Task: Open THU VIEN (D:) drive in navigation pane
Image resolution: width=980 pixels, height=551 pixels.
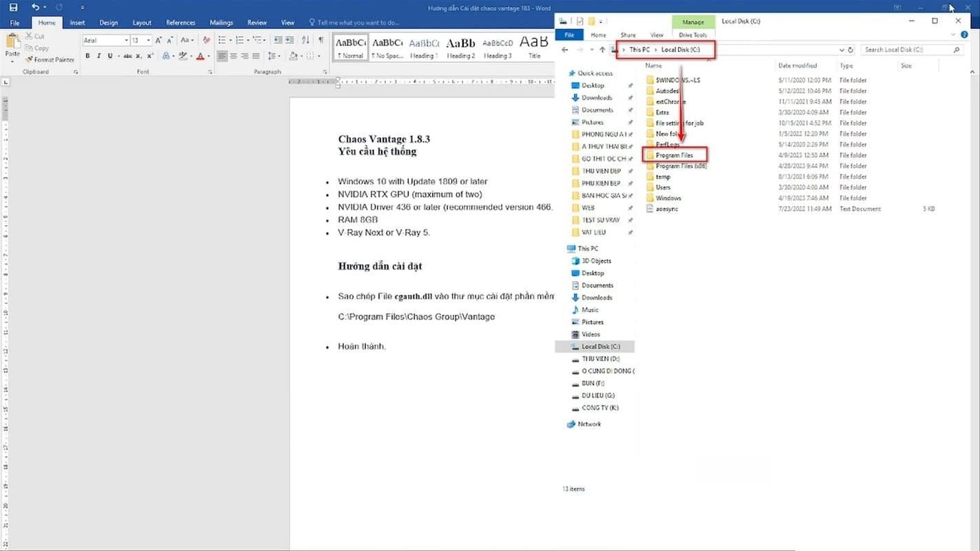Action: coord(601,359)
